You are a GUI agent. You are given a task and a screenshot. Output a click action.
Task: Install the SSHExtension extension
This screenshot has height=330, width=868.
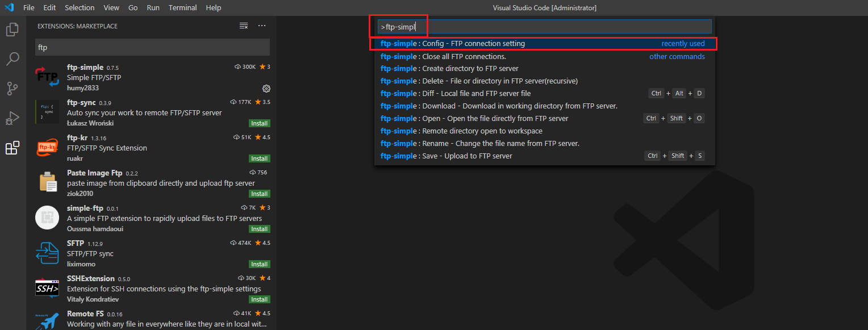tap(260, 299)
